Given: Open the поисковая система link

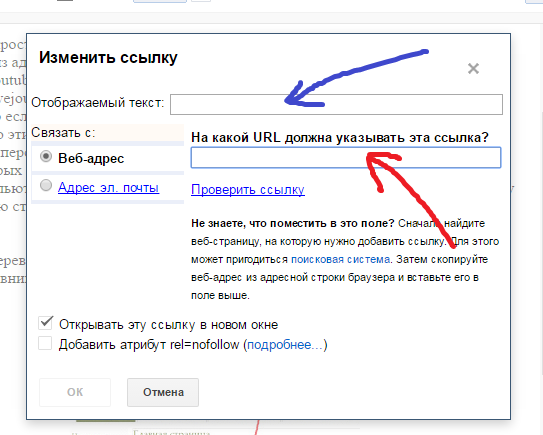Looking at the screenshot, I should pyautogui.click(x=341, y=259).
